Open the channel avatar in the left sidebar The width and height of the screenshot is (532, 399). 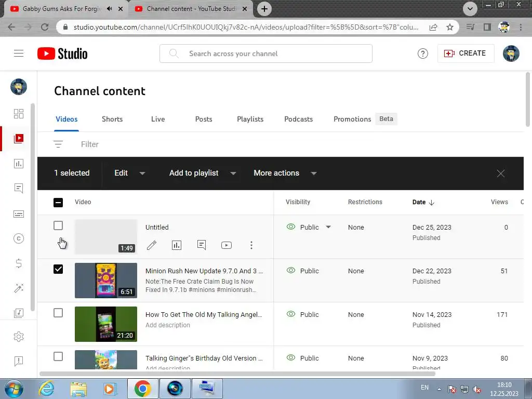coord(19,87)
